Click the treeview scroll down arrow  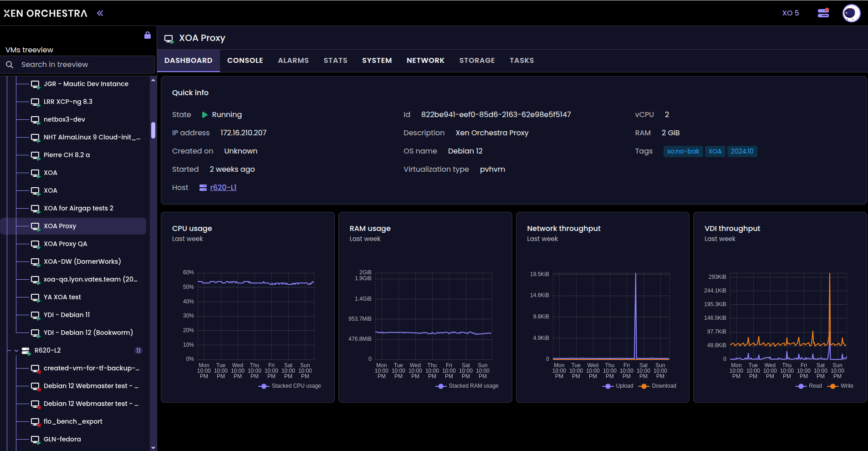coord(153,448)
